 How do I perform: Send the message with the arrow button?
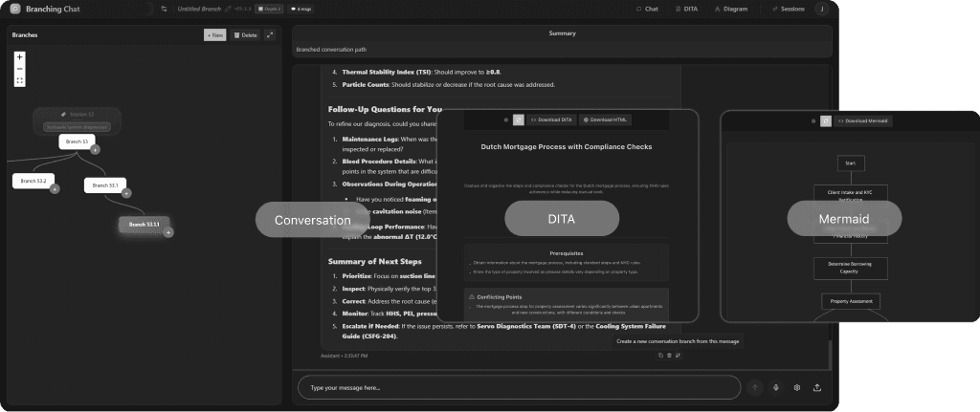pyautogui.click(x=755, y=388)
